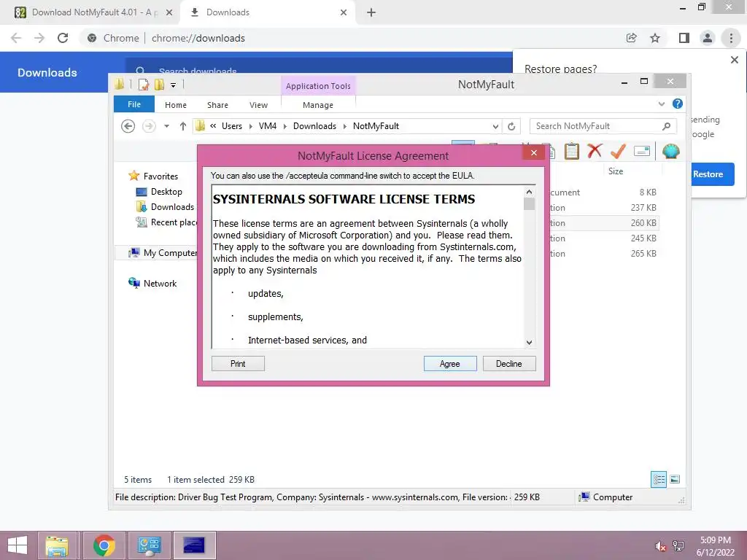Viewport: 747px width, 560px height.
Task: Expand the breadcrumb arrow after Users
Action: (x=251, y=126)
